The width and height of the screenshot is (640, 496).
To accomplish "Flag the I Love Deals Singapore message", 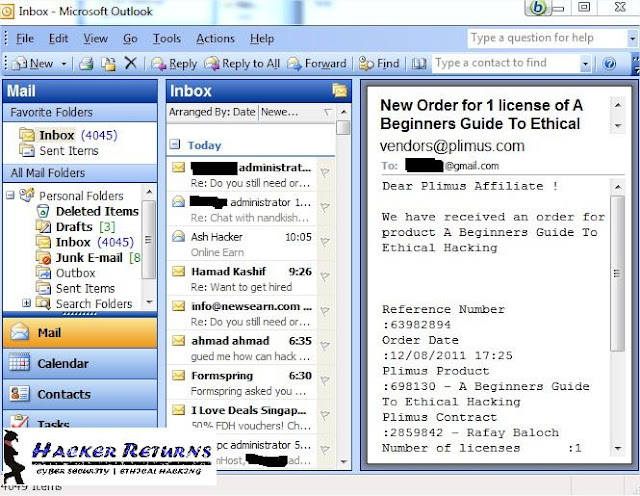I will 325,415.
